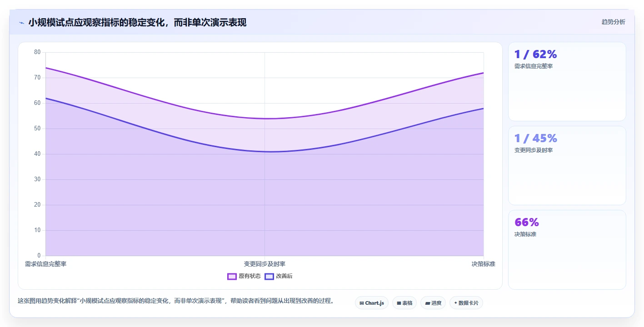Viewport: 644px width, 327px height.
Task: Click the 进度 tag button
Action: point(433,303)
